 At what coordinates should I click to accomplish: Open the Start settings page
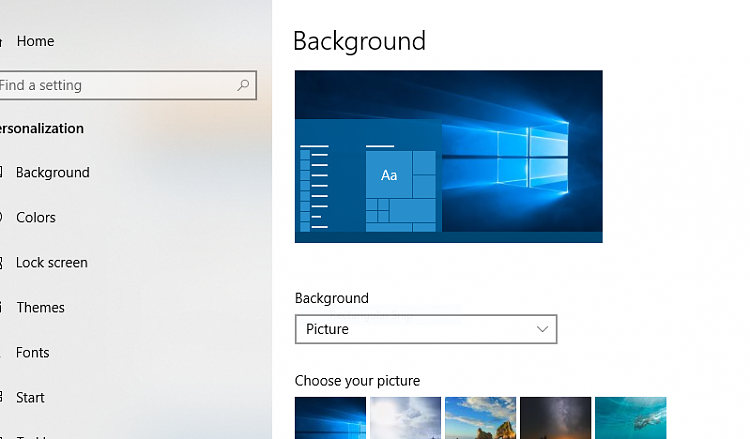30,397
